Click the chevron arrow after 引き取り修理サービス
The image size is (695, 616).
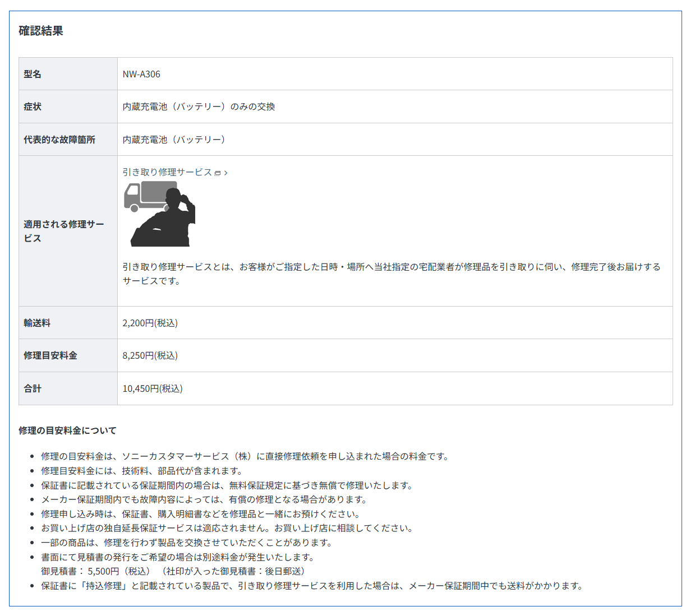[x=225, y=173]
